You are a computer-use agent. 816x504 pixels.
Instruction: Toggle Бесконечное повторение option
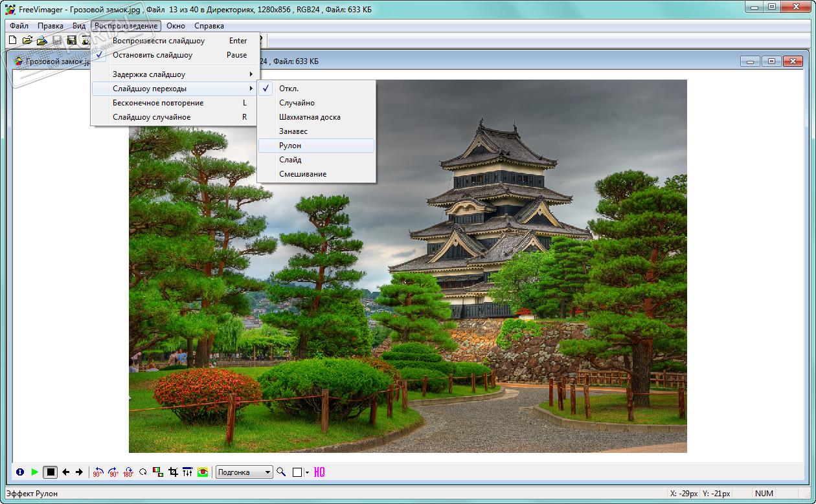(x=175, y=103)
